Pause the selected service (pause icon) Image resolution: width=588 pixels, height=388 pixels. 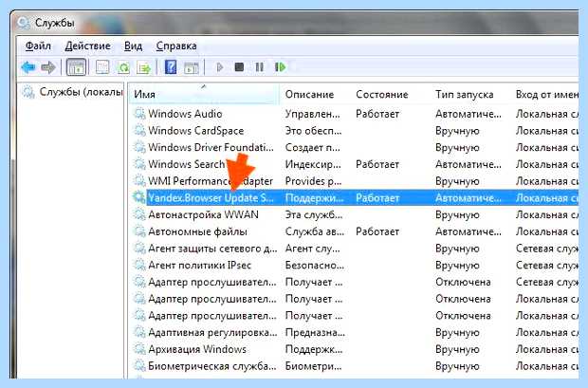259,67
